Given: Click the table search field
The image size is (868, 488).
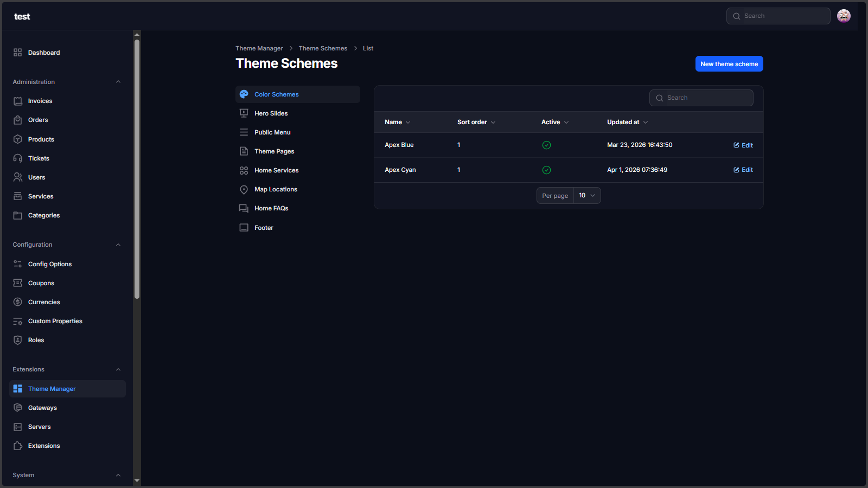Looking at the screenshot, I should coord(701,98).
